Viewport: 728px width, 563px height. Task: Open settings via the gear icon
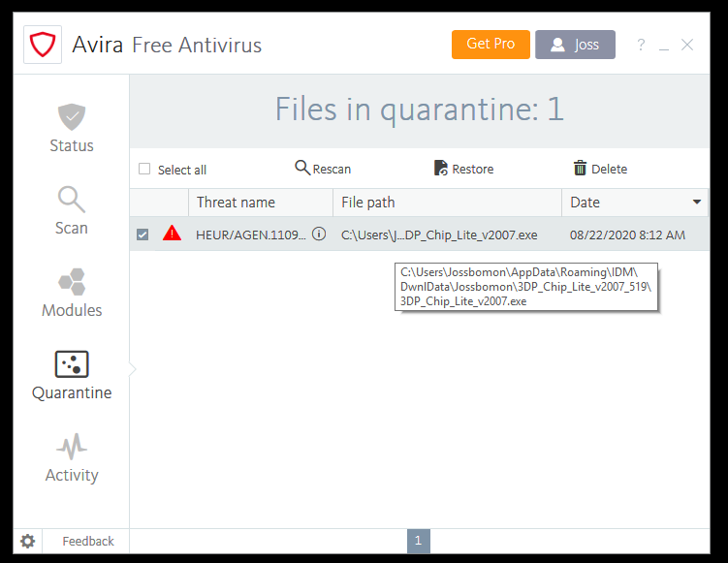[28, 541]
